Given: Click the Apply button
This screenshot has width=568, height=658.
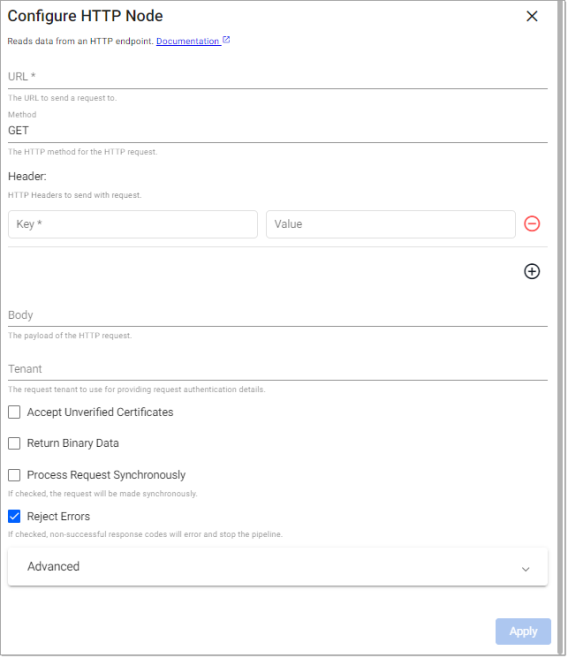Looking at the screenshot, I should (523, 631).
